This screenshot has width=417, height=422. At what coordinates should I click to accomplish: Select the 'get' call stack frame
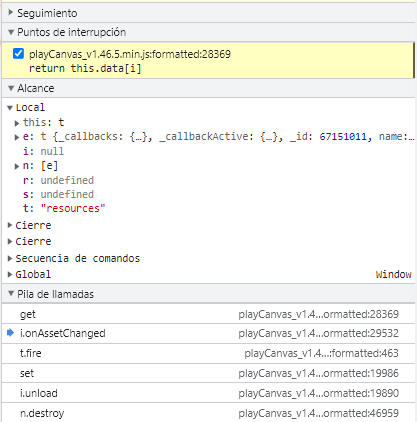208,314
